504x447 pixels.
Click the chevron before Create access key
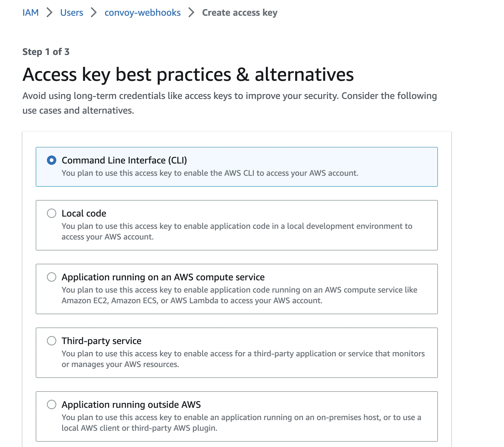click(191, 12)
